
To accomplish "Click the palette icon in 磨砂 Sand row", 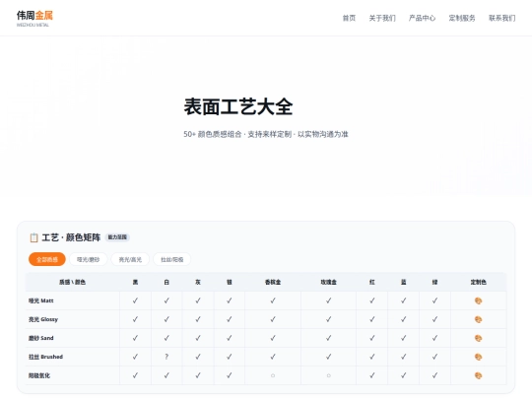I will pyautogui.click(x=479, y=338).
